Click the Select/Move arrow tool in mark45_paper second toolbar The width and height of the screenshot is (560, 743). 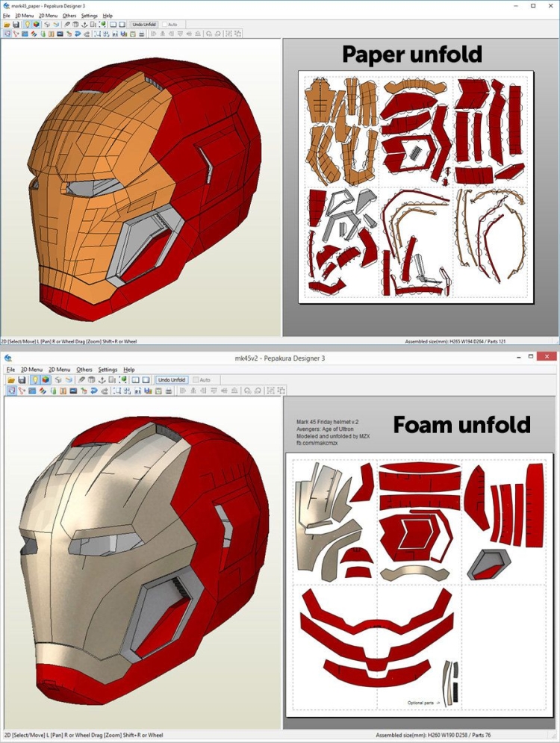[7, 34]
